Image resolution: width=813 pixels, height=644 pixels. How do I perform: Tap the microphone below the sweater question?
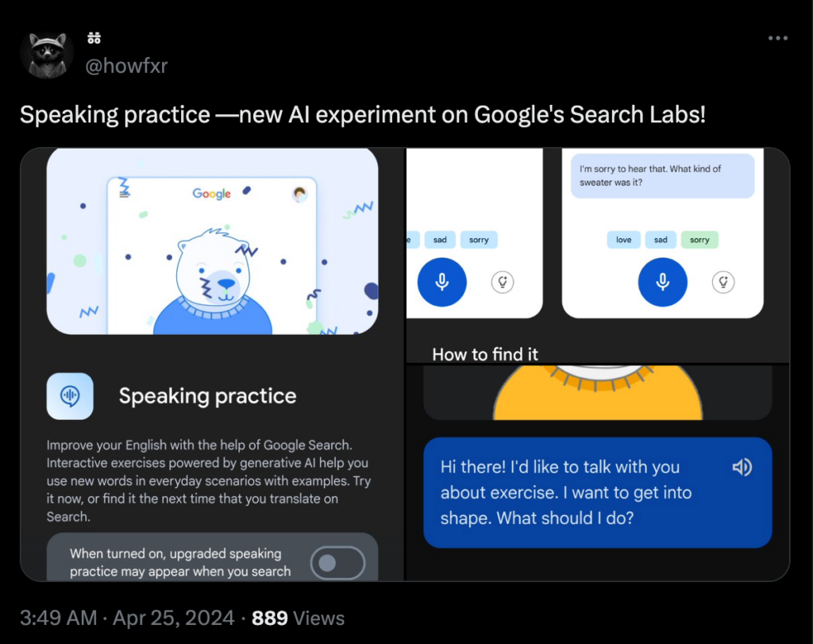662,282
